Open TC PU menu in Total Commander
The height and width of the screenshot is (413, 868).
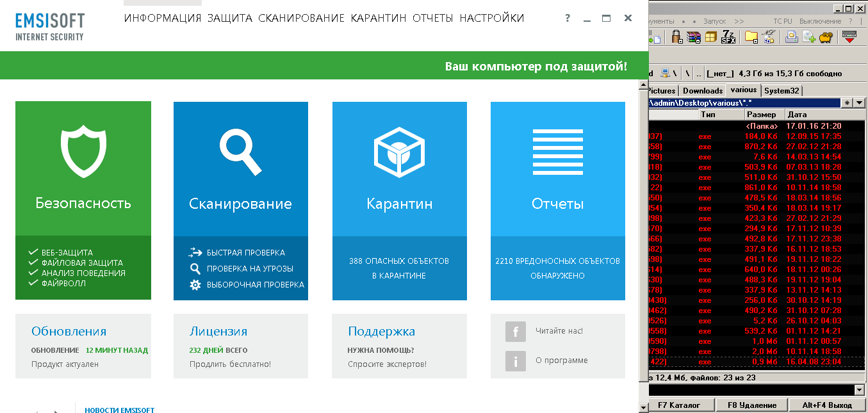pyautogui.click(x=783, y=21)
